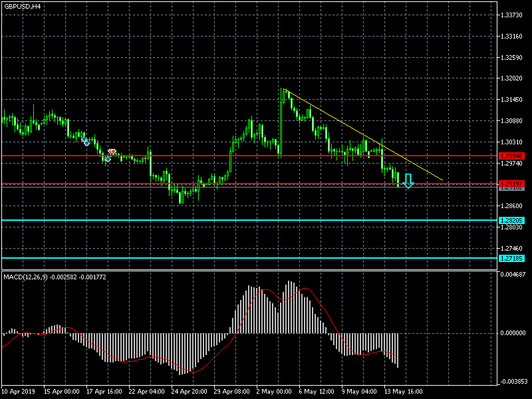Select the 1.29197 red price label
The image size is (532, 399).
tap(511, 184)
